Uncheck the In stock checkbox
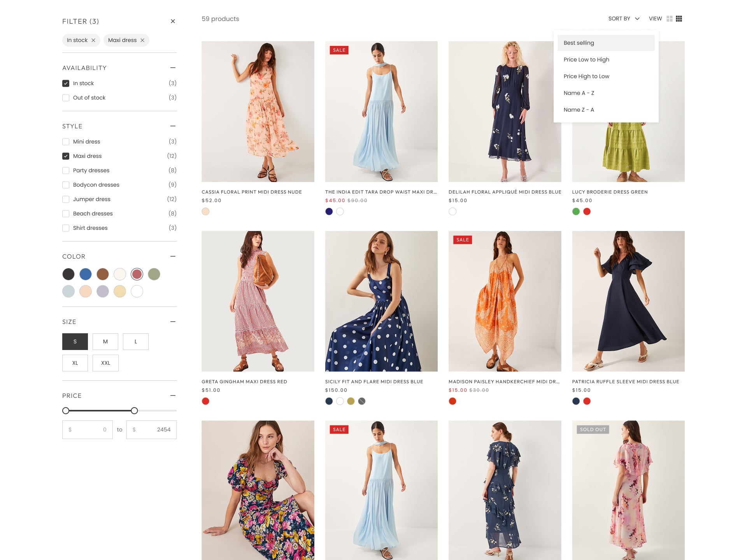 coord(66,83)
